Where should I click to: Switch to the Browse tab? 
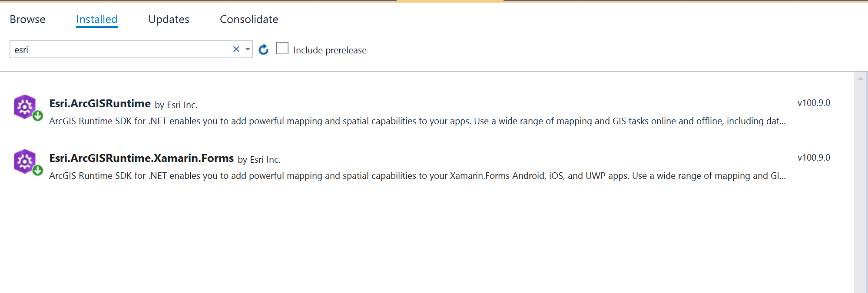click(x=27, y=19)
